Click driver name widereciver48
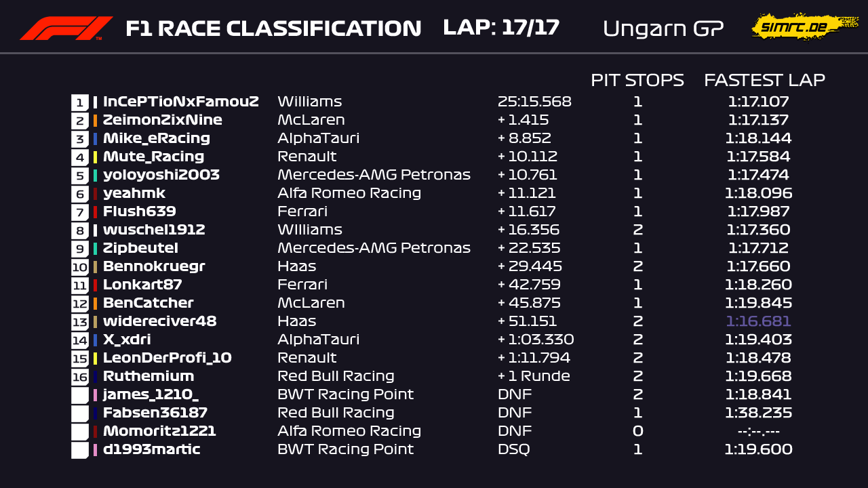 (x=159, y=321)
